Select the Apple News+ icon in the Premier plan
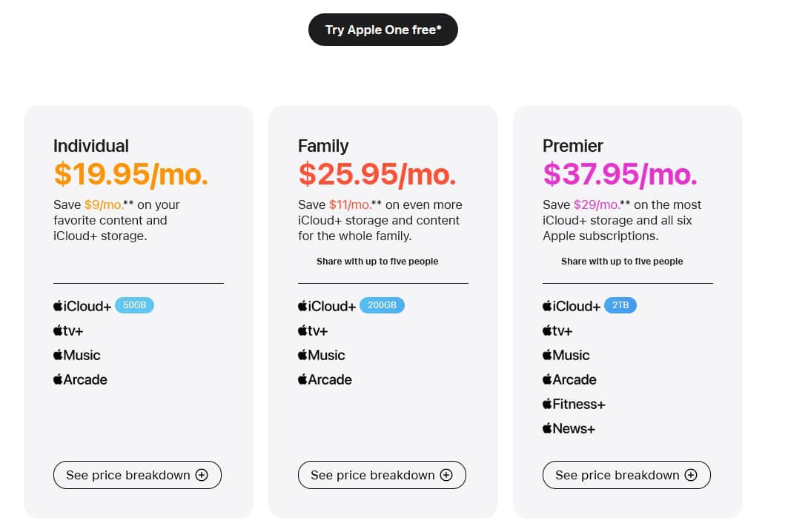Image resolution: width=788 pixels, height=532 pixels. click(x=547, y=428)
